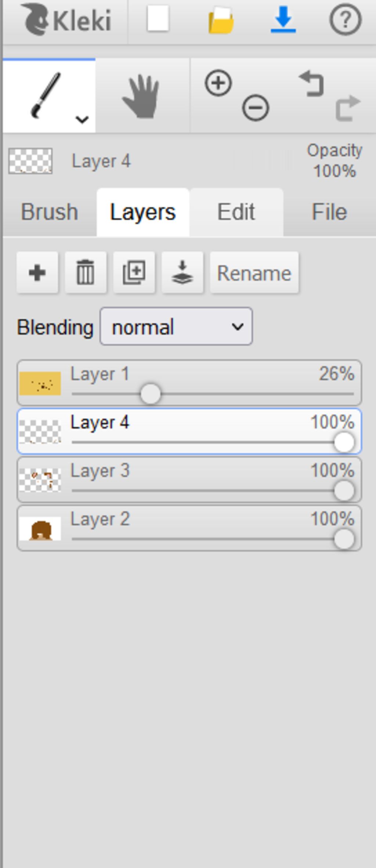Zoom in with the plus magnifier

(x=218, y=83)
